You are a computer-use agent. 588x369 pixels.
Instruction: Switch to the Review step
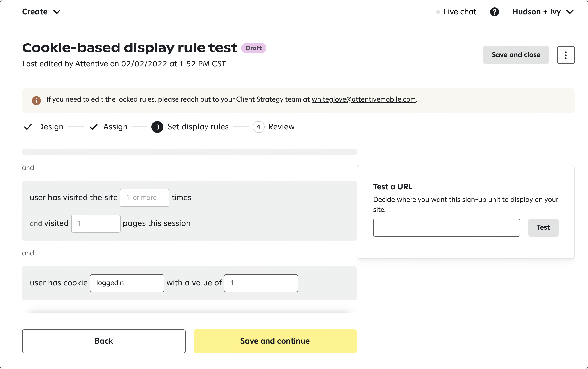pos(281,127)
